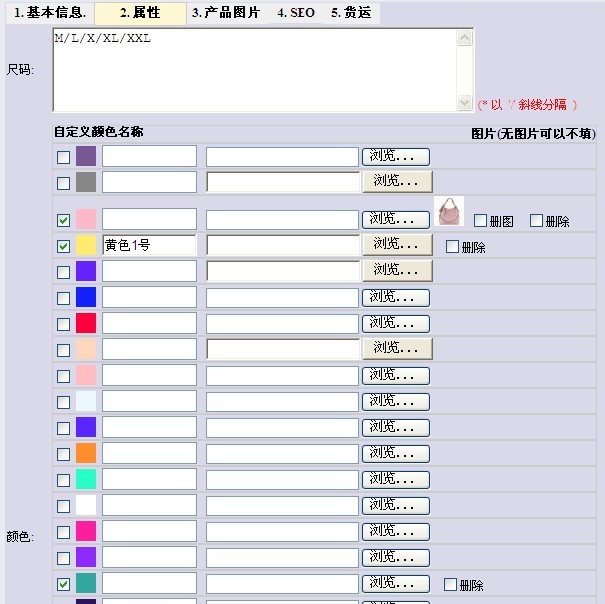Image resolution: width=605 pixels, height=604 pixels.
Task: Click the 颜色: label
Action: coord(20,536)
